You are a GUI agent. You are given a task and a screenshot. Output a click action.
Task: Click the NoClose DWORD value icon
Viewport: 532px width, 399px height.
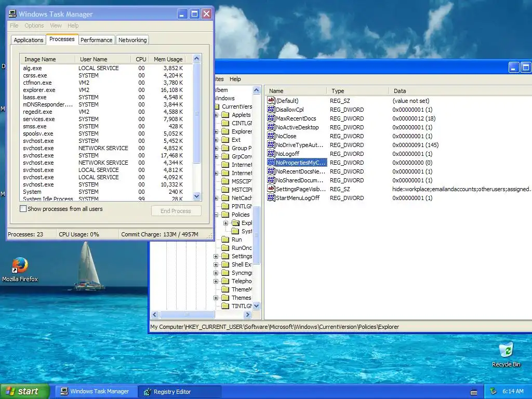[271, 136]
